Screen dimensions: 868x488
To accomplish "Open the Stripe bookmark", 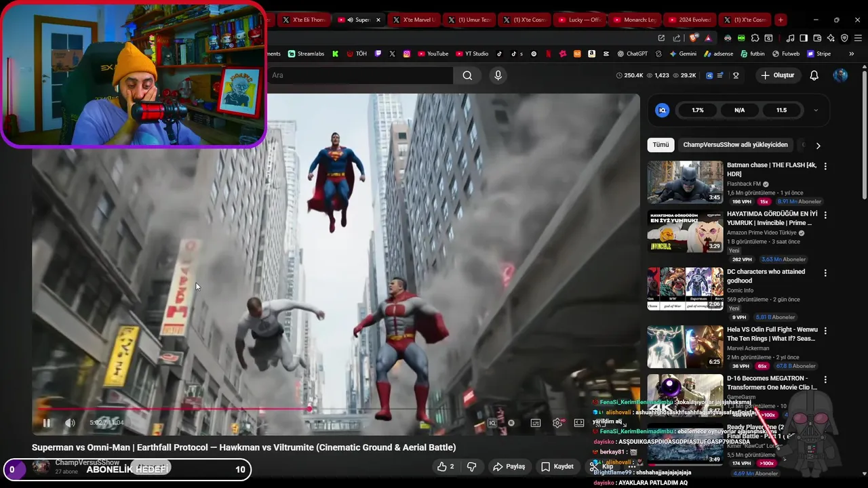I will (818, 54).
